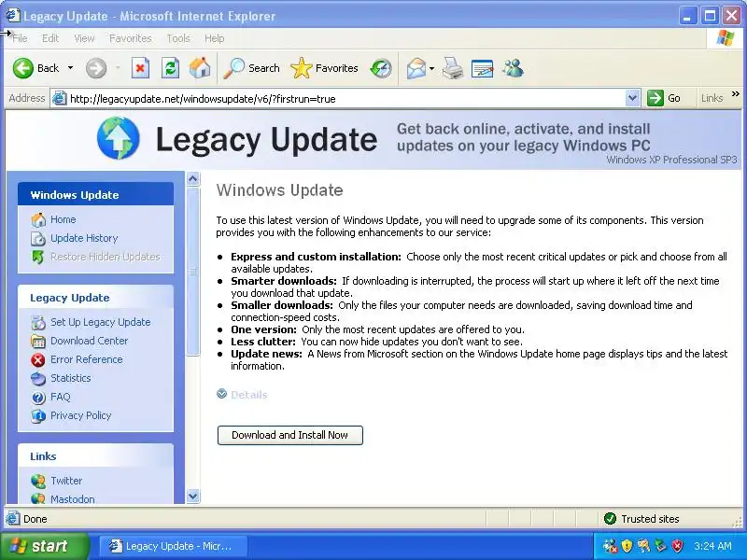
Task: Click the Set Up Legacy Update icon
Action: [38, 322]
